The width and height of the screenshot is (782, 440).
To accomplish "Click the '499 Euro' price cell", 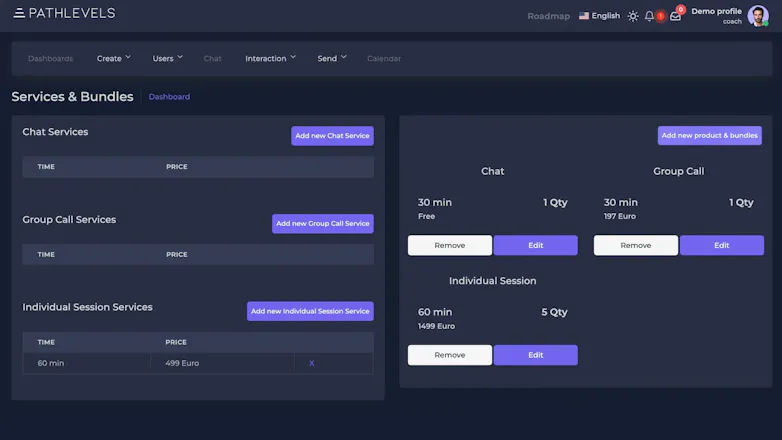I will (x=222, y=363).
